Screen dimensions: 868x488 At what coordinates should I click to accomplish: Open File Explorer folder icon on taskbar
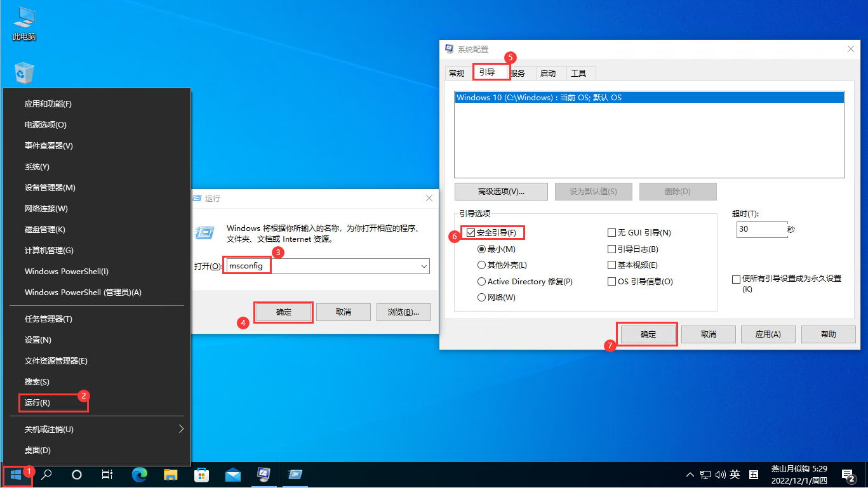[x=171, y=475]
